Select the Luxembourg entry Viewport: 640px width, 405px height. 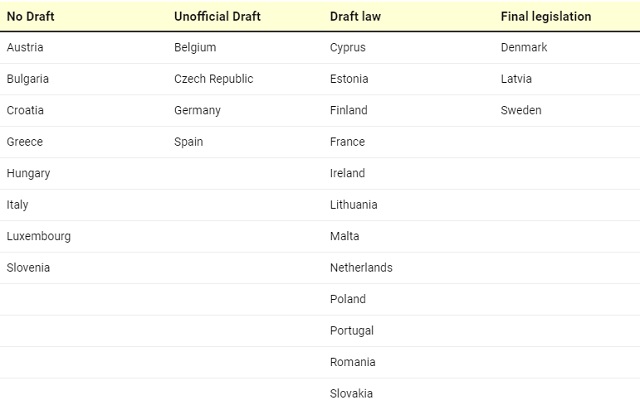pyautogui.click(x=39, y=237)
